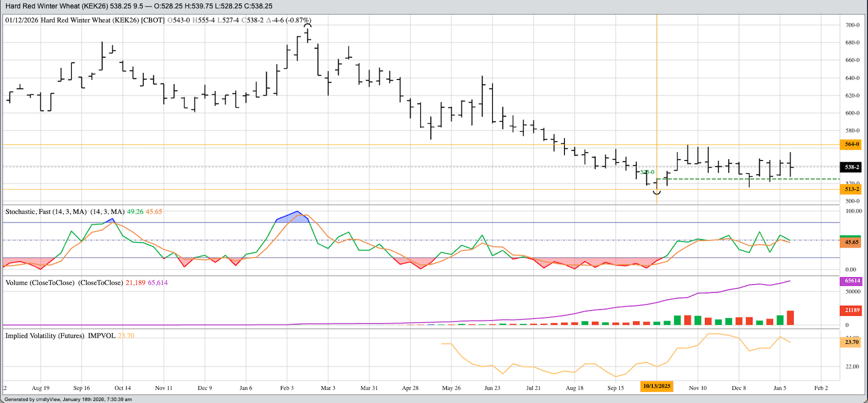
Task: Select the black 538-2 last price tag
Action: click(851, 167)
